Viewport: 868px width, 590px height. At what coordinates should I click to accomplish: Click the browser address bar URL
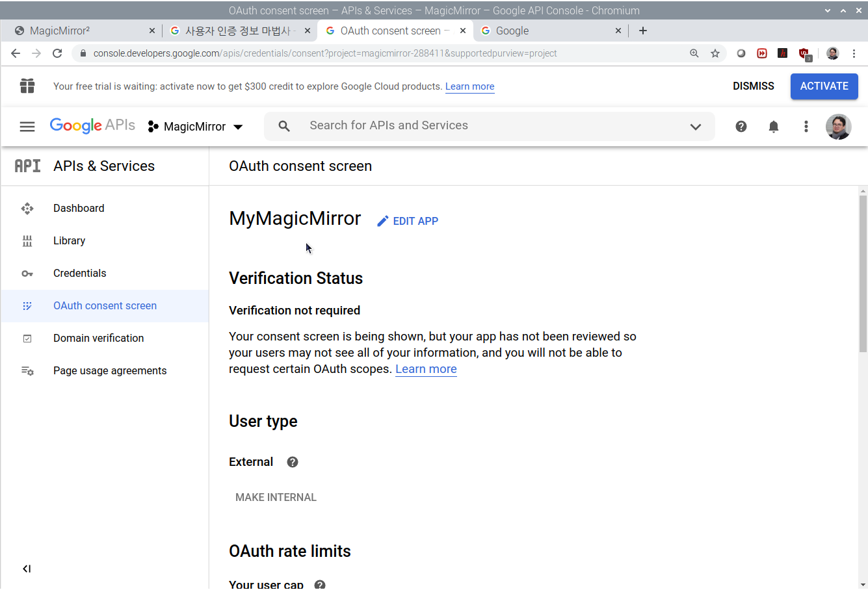coord(325,53)
